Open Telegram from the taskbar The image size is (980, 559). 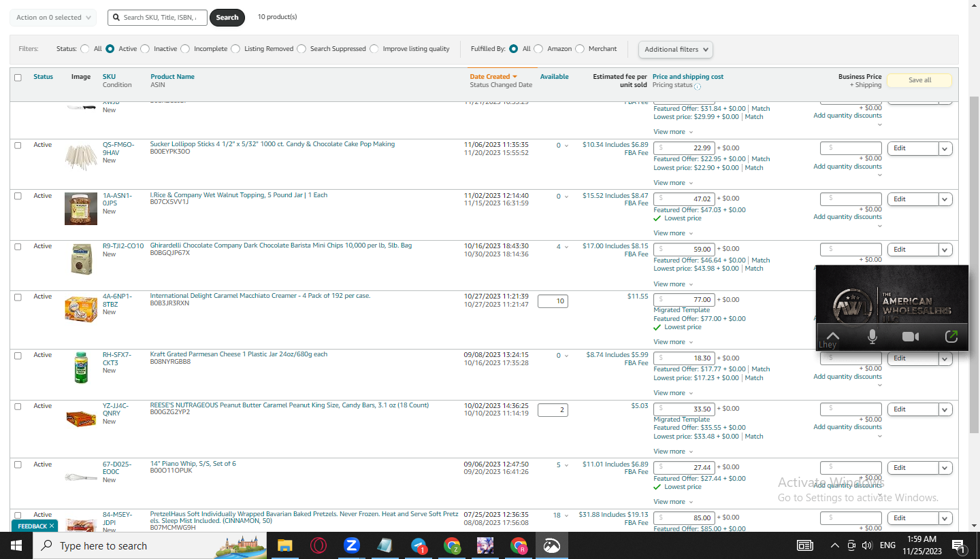tap(419, 545)
